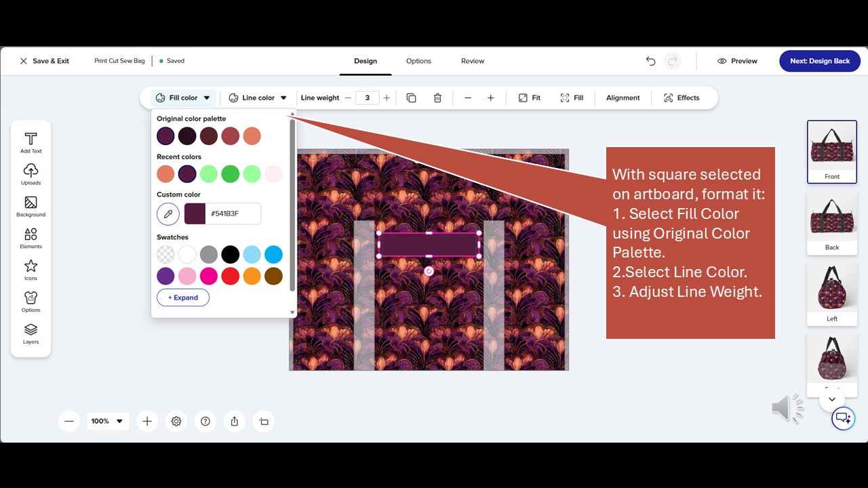This screenshot has width=868, height=488.
Task: Pick the red swatch
Action: pos(231,277)
